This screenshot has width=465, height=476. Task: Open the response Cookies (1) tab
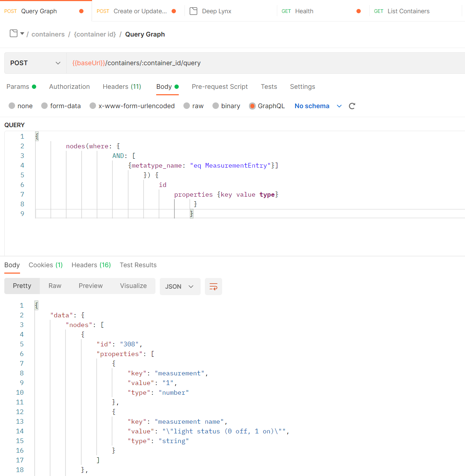point(45,265)
